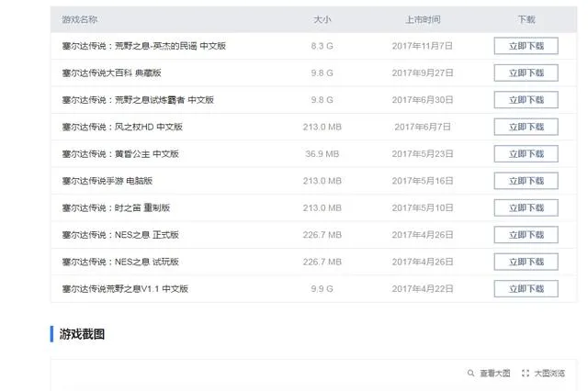Open game 塞尔达传说：风之杖HD 中文版
Image resolution: width=588 pixels, height=391 pixels.
coord(122,127)
